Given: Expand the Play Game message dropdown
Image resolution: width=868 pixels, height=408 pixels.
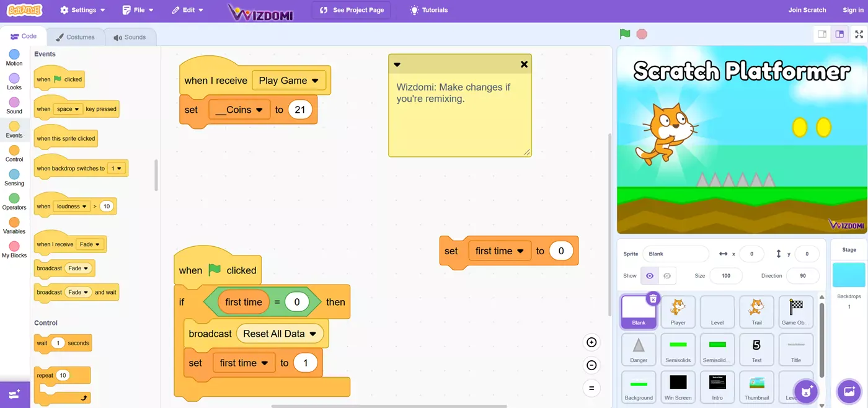Looking at the screenshot, I should pyautogui.click(x=315, y=81).
